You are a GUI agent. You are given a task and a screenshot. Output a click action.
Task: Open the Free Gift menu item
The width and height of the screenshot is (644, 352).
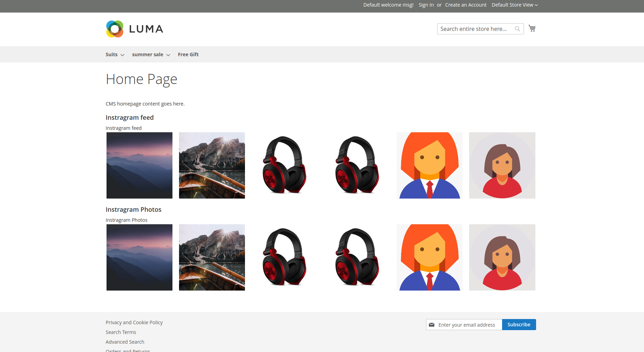pyautogui.click(x=188, y=55)
